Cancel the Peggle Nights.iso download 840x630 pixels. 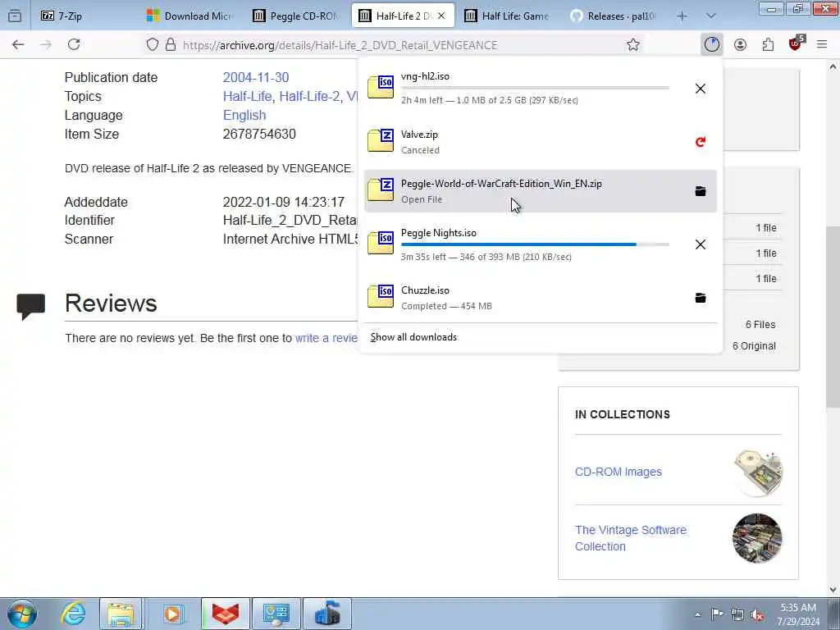click(701, 244)
